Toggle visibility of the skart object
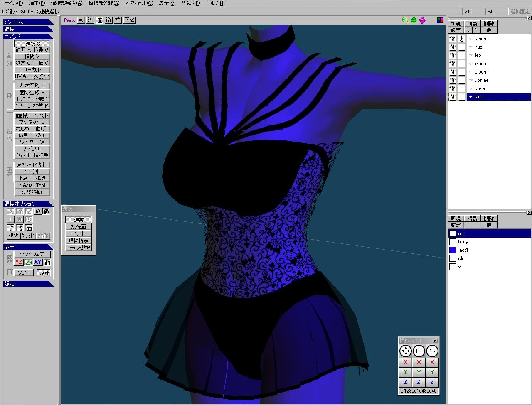The width and height of the screenshot is (532, 405). coord(453,97)
